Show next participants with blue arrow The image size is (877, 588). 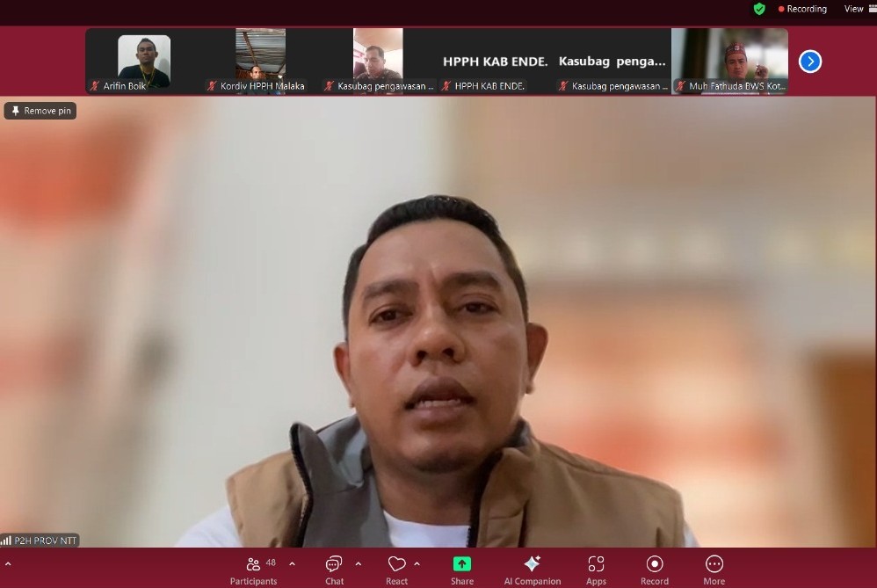pyautogui.click(x=809, y=62)
